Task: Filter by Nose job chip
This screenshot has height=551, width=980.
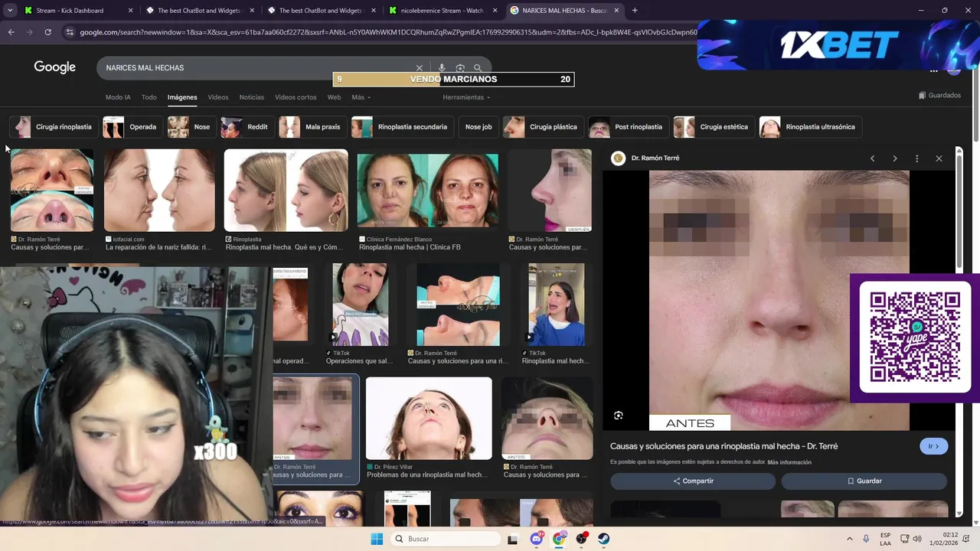Action: coord(479,127)
